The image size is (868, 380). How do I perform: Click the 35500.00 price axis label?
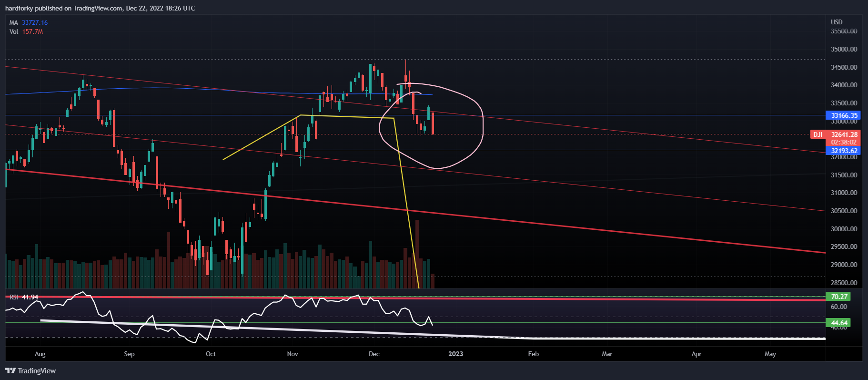coord(844,31)
